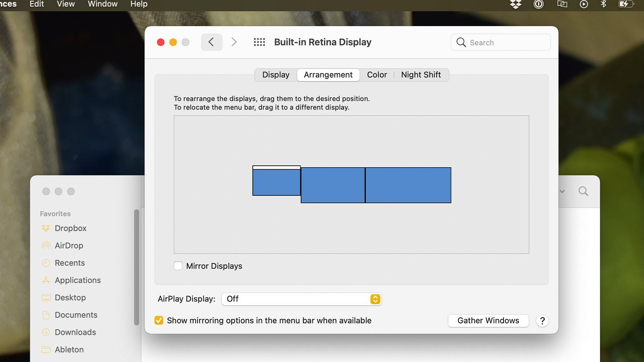Click the Bluetooth icon in menu bar
The width and height of the screenshot is (644, 362).
(x=603, y=4)
